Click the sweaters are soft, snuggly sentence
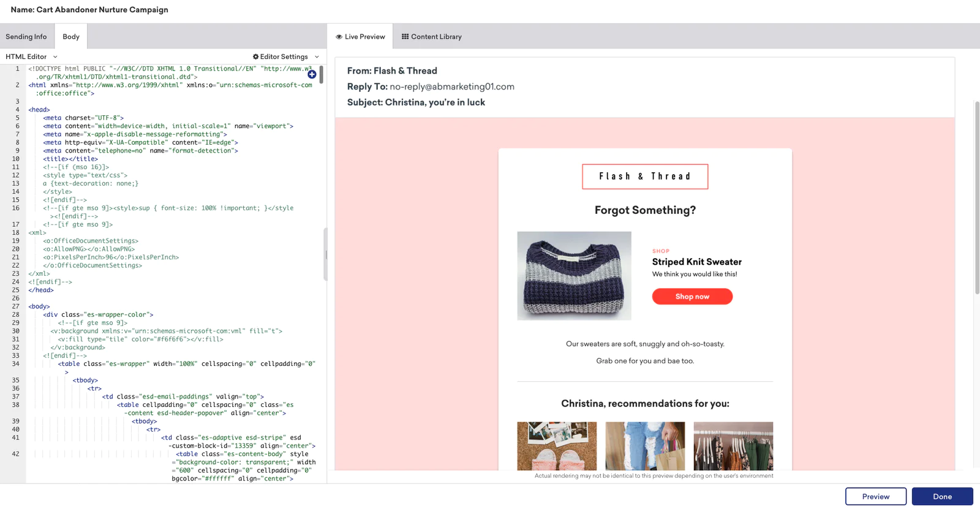 [x=645, y=344]
